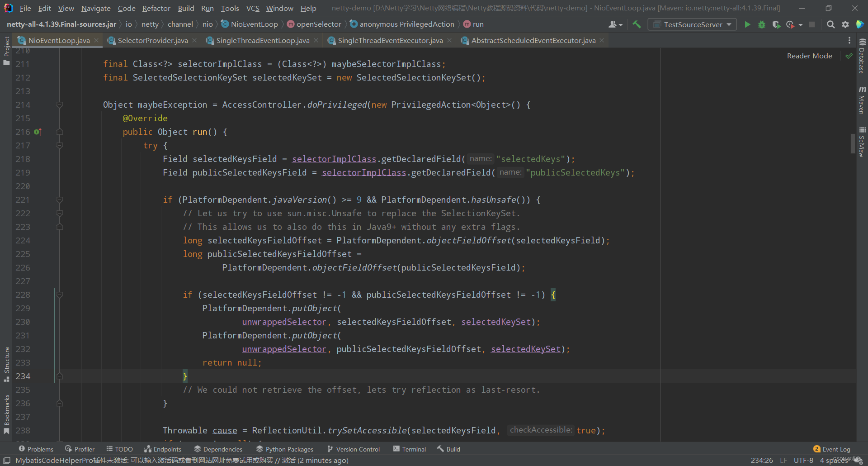Change the UTF-8 file encoding
Viewport: 868px width, 466px height.
[x=803, y=460]
